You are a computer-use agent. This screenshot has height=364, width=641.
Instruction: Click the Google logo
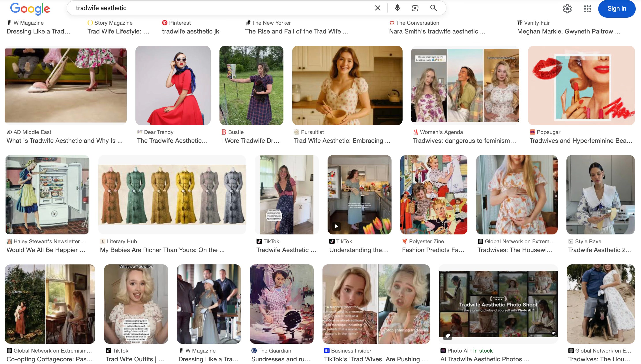coord(30,9)
